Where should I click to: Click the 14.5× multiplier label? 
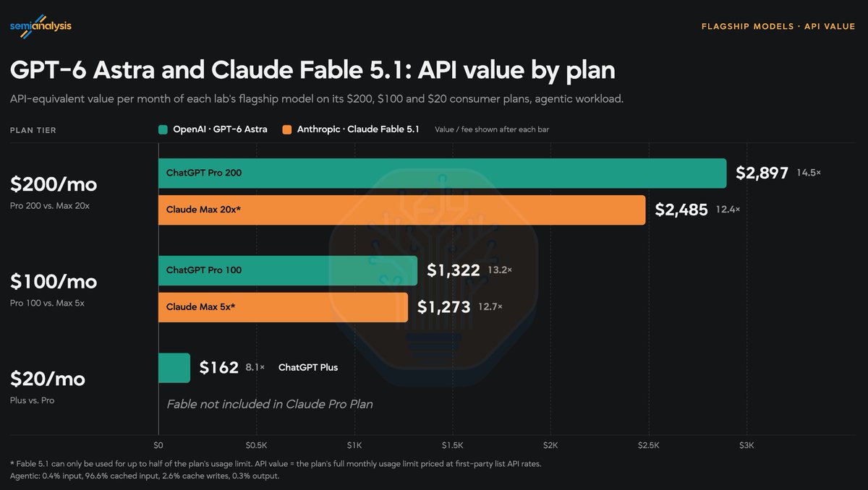[809, 173]
